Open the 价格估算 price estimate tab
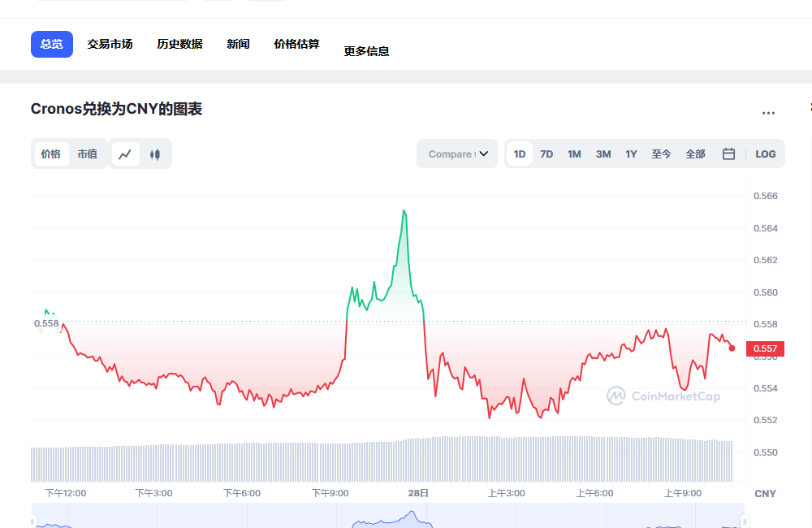The image size is (812, 528). [296, 44]
